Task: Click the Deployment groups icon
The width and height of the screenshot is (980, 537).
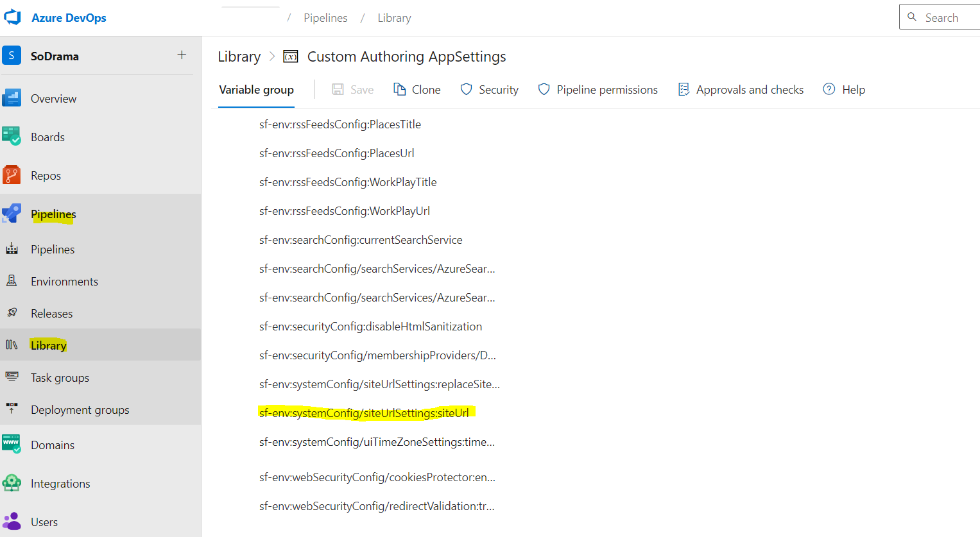Action: tap(12, 409)
